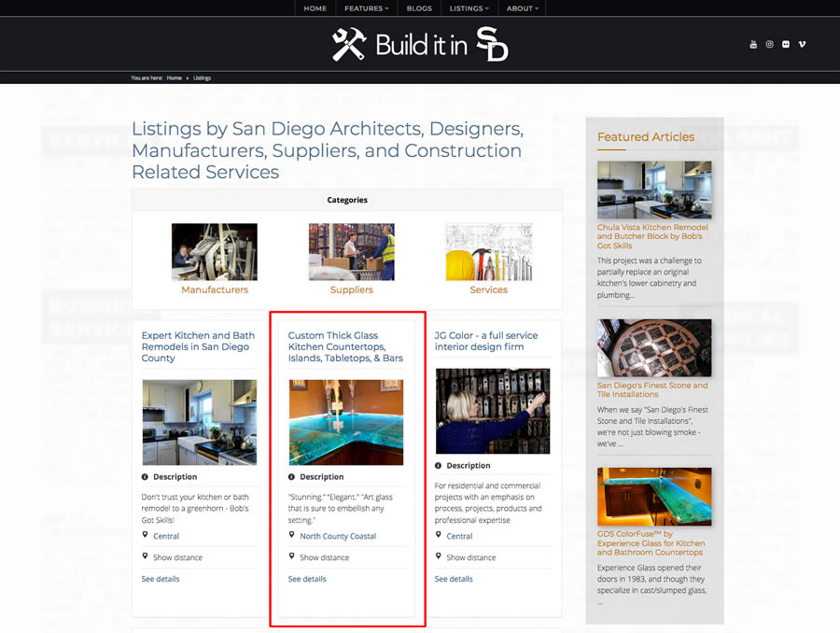
Task: Click the Home breadcrumb link
Action: [x=175, y=77]
